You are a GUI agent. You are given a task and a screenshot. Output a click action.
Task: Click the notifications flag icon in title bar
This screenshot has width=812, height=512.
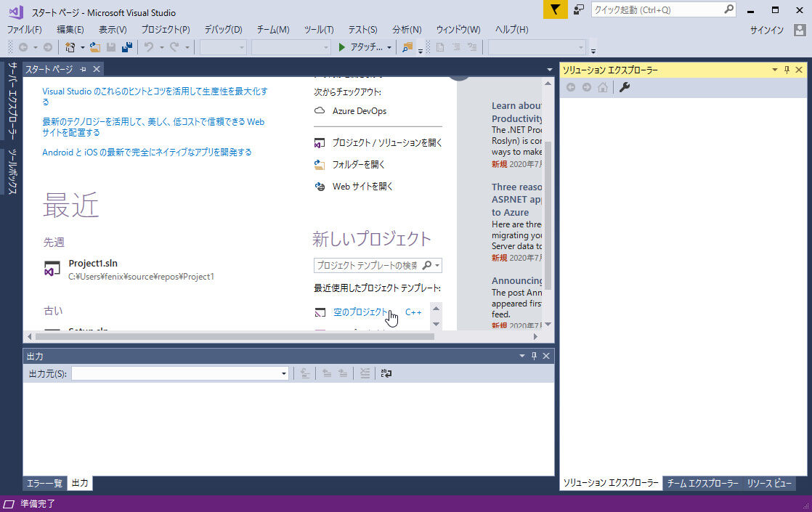555,10
